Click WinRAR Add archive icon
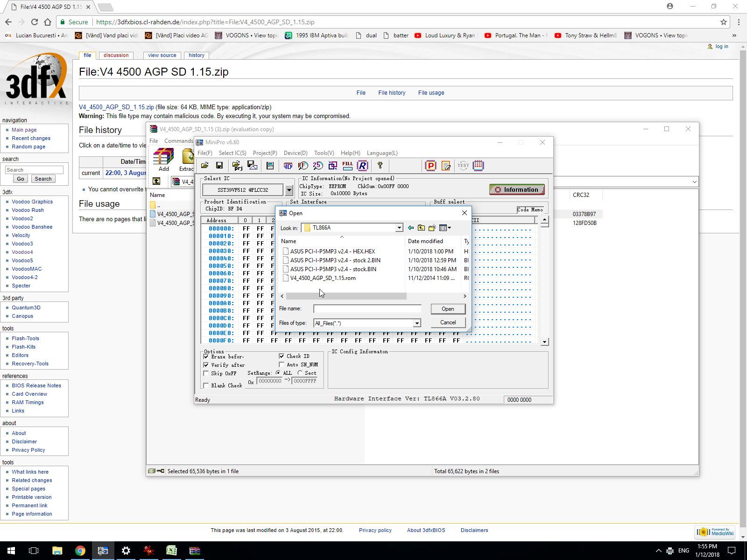The width and height of the screenshot is (747, 560). coord(163,160)
